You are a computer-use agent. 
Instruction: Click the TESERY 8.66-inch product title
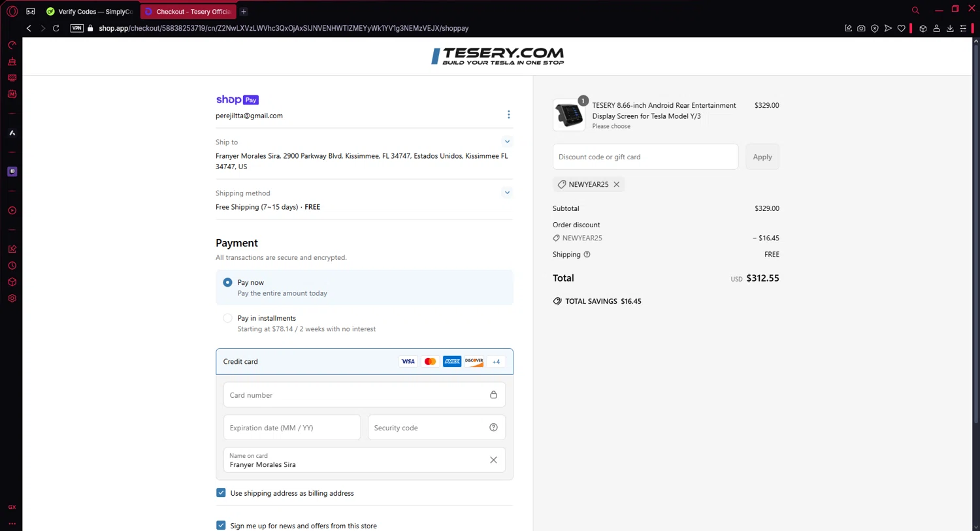click(x=664, y=110)
